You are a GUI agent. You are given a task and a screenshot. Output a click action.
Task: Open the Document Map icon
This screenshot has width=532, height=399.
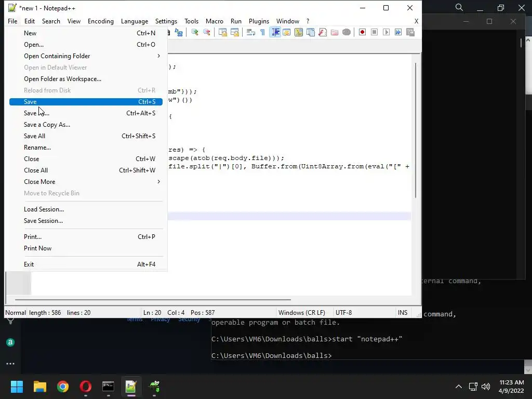[x=299, y=32]
